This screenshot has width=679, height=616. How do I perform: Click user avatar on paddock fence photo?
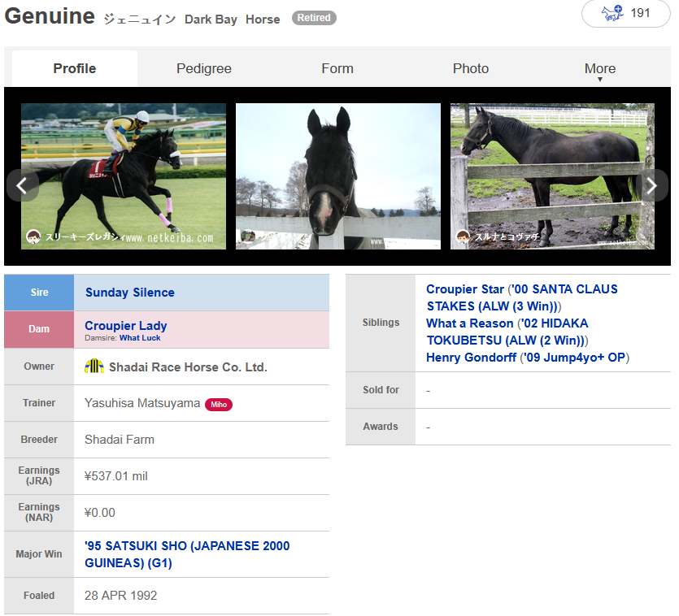pos(463,236)
